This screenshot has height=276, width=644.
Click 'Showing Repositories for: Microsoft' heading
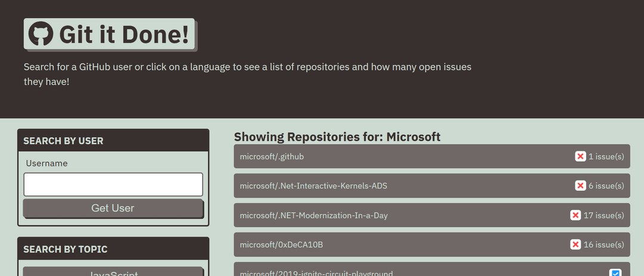tap(337, 137)
